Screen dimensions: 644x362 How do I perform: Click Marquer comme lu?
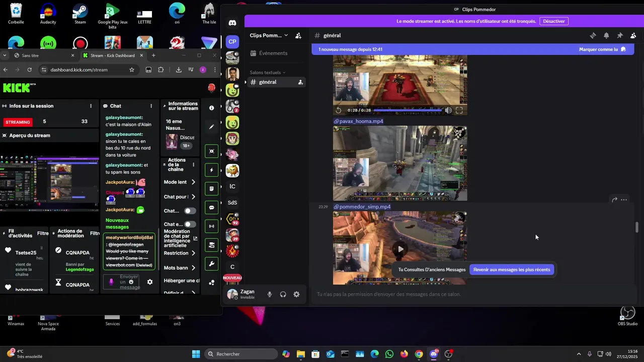pyautogui.click(x=602, y=49)
